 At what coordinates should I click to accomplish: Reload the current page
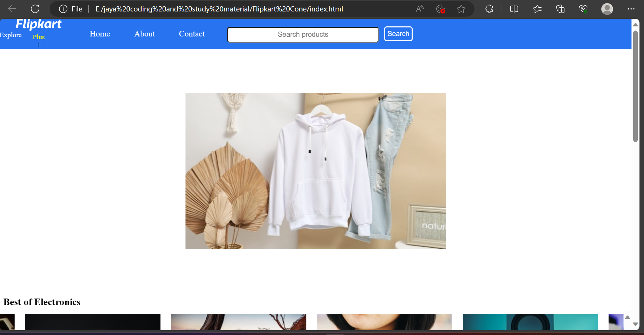pyautogui.click(x=35, y=9)
